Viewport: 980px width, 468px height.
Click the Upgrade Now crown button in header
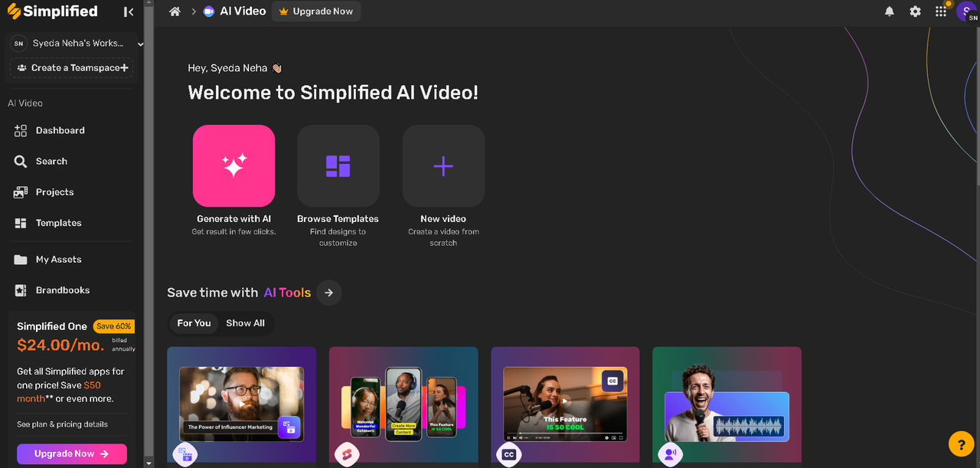coord(316,11)
